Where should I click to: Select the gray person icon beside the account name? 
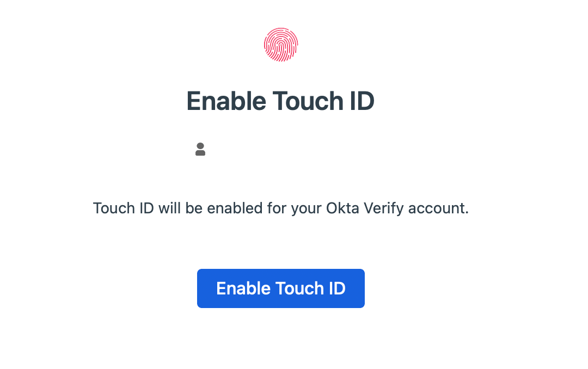pos(200,150)
